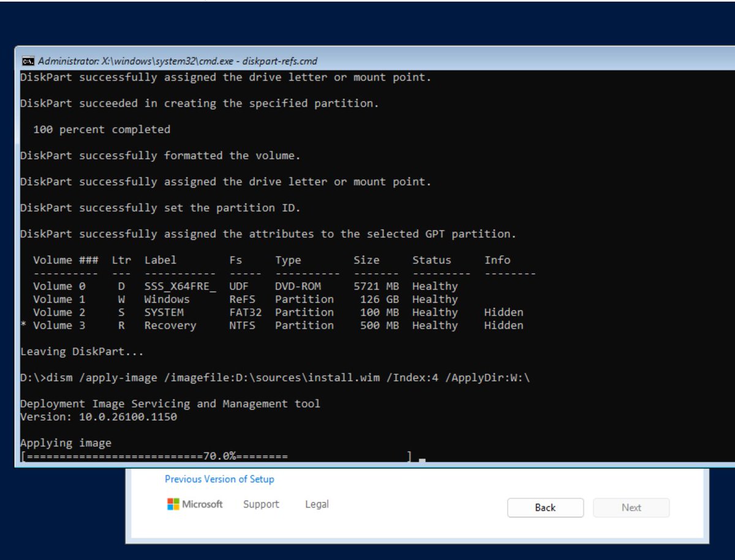
Task: Click the Size column header
Action: 366,260
